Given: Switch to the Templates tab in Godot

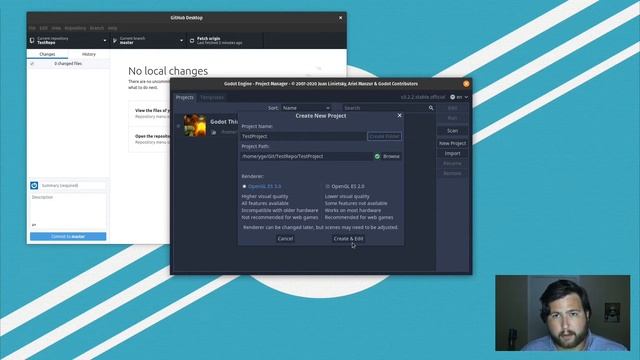Looking at the screenshot, I should click(x=212, y=97).
